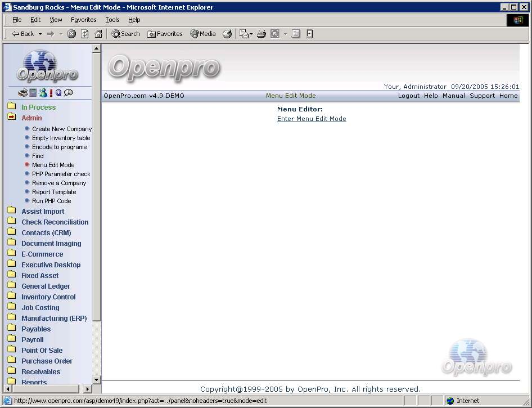532x408 pixels.
Task: Click the browser Stop toolbar icon
Action: [71, 34]
